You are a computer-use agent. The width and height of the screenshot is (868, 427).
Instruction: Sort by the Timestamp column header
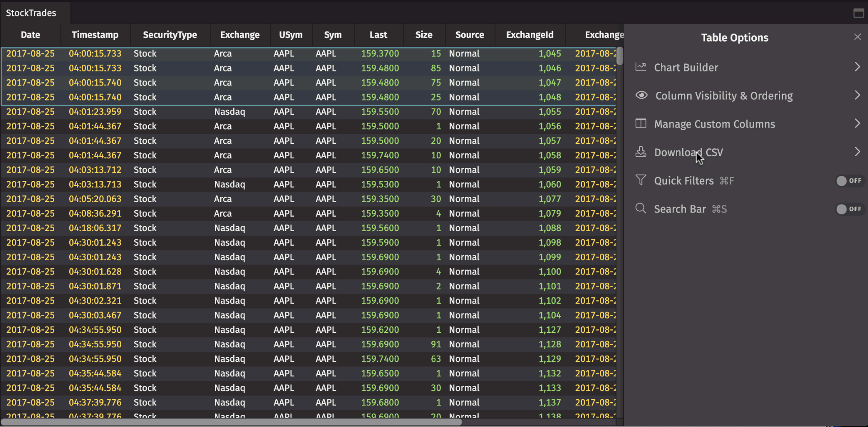pos(95,35)
